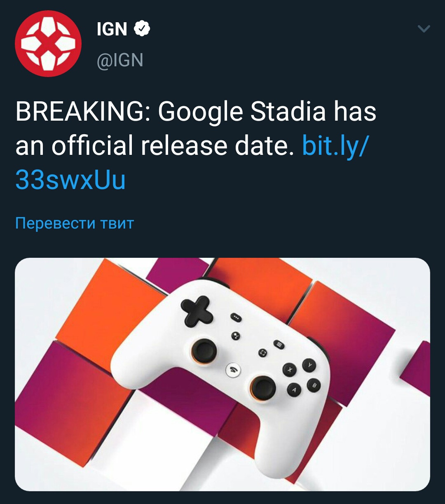Expand the tweet options chevron
The image size is (445, 504).
[424, 29]
